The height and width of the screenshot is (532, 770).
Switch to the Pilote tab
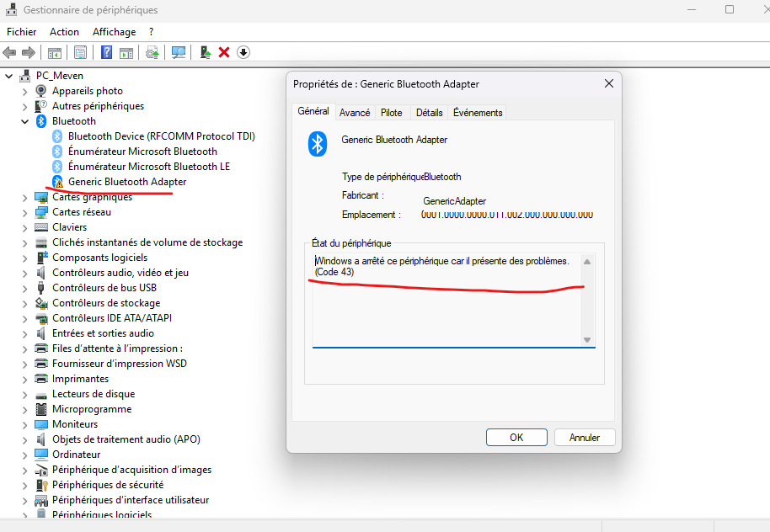tap(392, 113)
